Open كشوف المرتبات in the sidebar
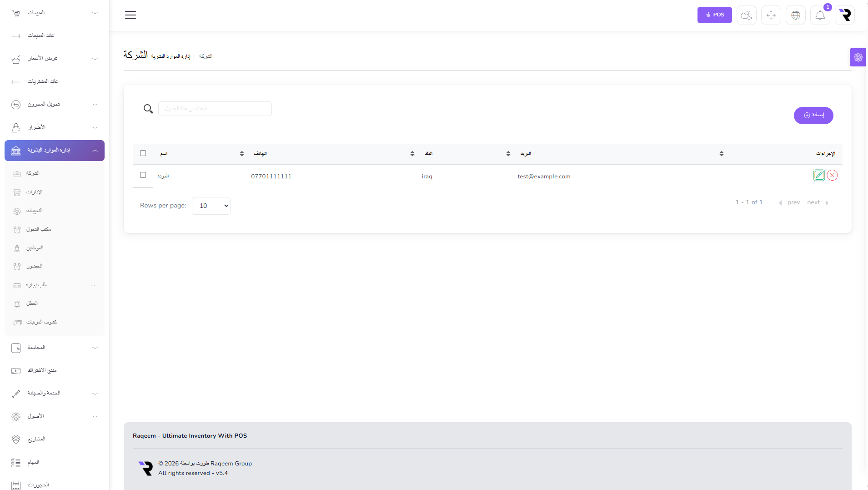The width and height of the screenshot is (868, 490). click(41, 322)
